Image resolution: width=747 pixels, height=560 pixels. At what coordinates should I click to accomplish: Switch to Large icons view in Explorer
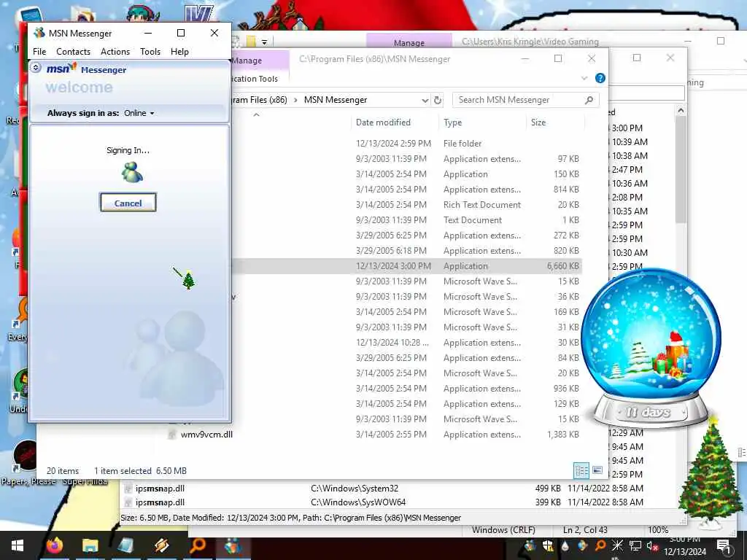click(597, 471)
